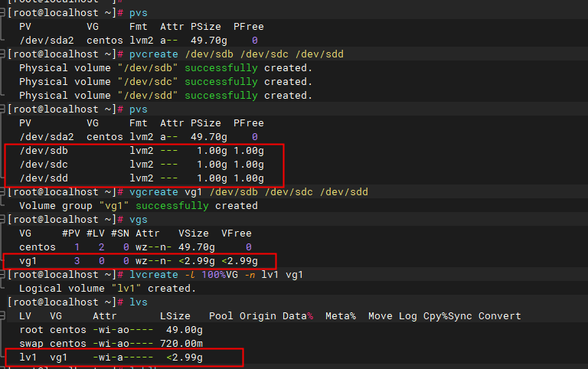The height and width of the screenshot is (369, 588).
Task: Click '-wi-a-----' attribute in lv1 row
Action: (123, 358)
